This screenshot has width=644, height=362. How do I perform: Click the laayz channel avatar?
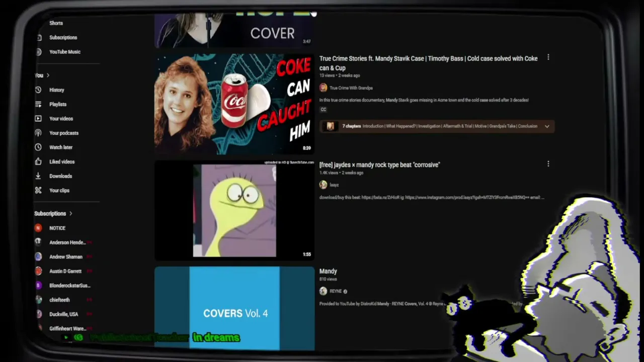pos(323,185)
